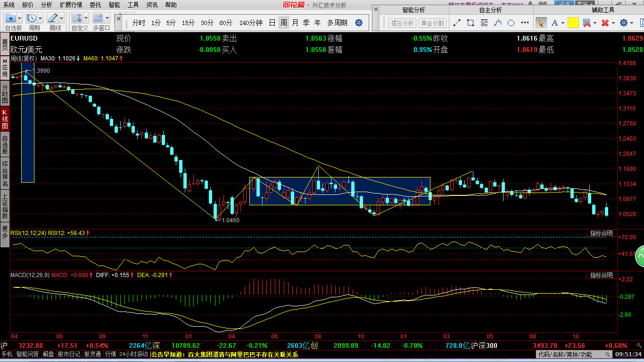Click the 周期 clock icon
644x362 pixels.
32,18
